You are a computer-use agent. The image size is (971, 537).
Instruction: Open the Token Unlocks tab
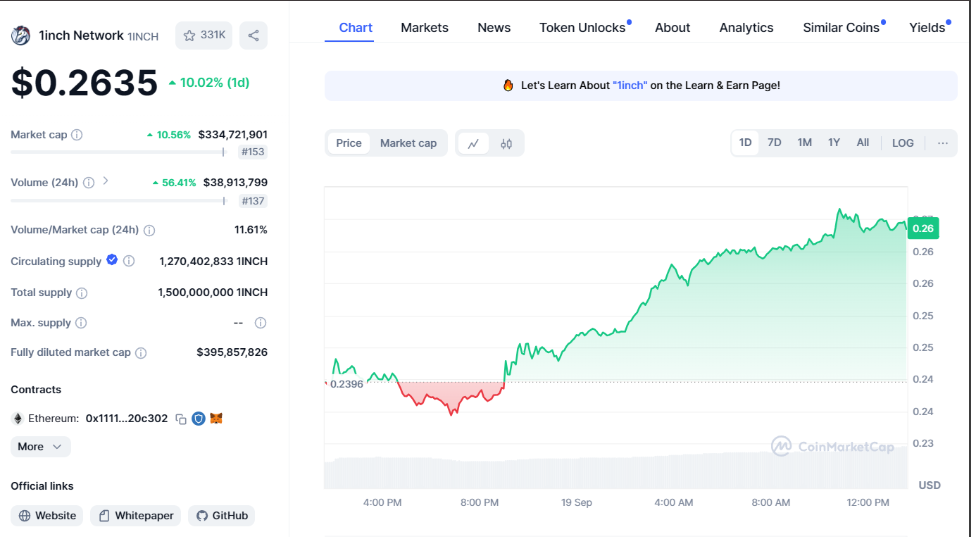583,28
